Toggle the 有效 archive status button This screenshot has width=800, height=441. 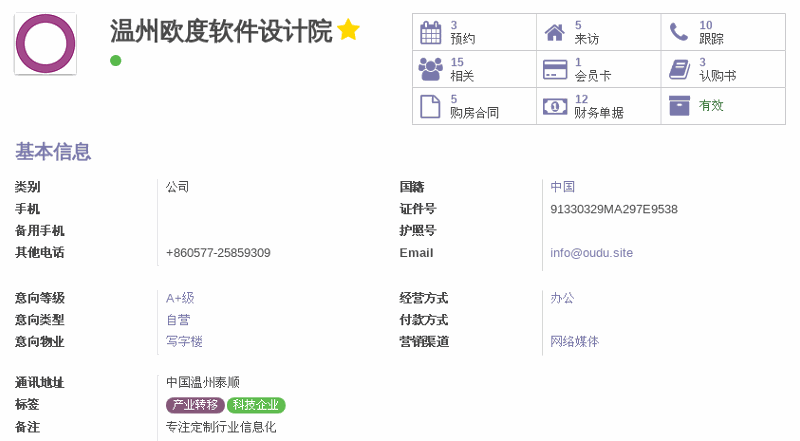coord(679,106)
